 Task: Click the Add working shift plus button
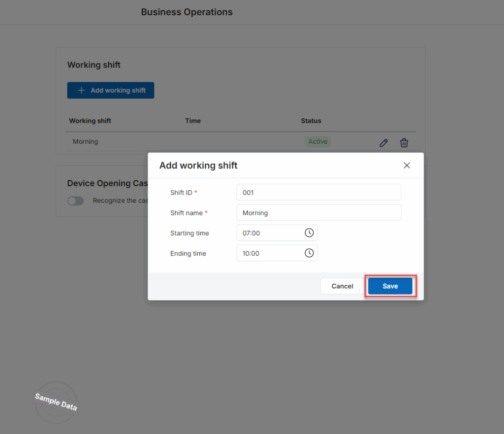tap(111, 91)
